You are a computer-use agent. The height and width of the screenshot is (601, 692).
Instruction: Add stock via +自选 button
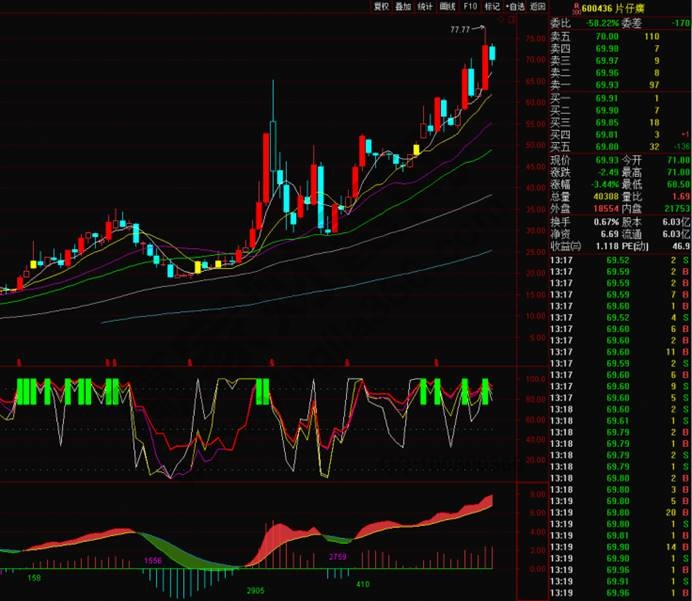(515, 6)
